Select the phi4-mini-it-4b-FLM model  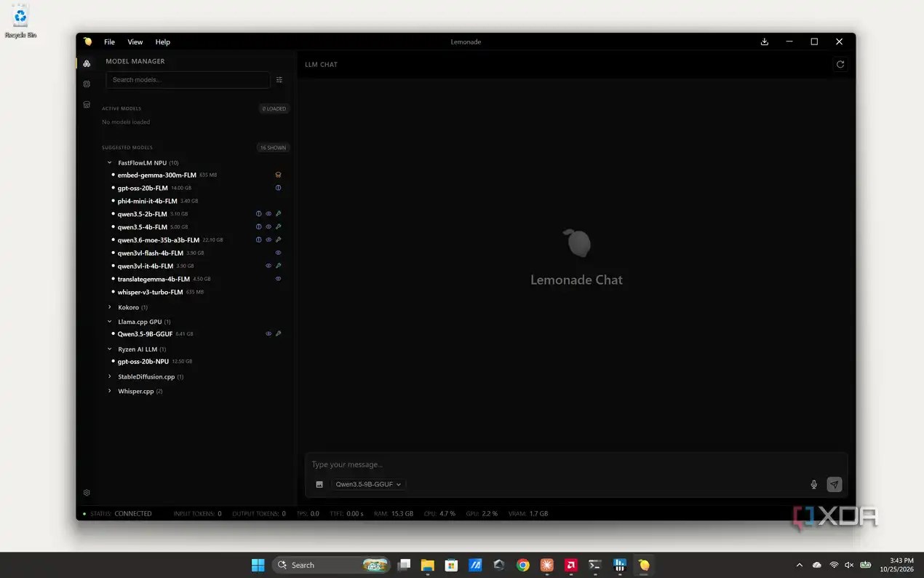(x=148, y=201)
